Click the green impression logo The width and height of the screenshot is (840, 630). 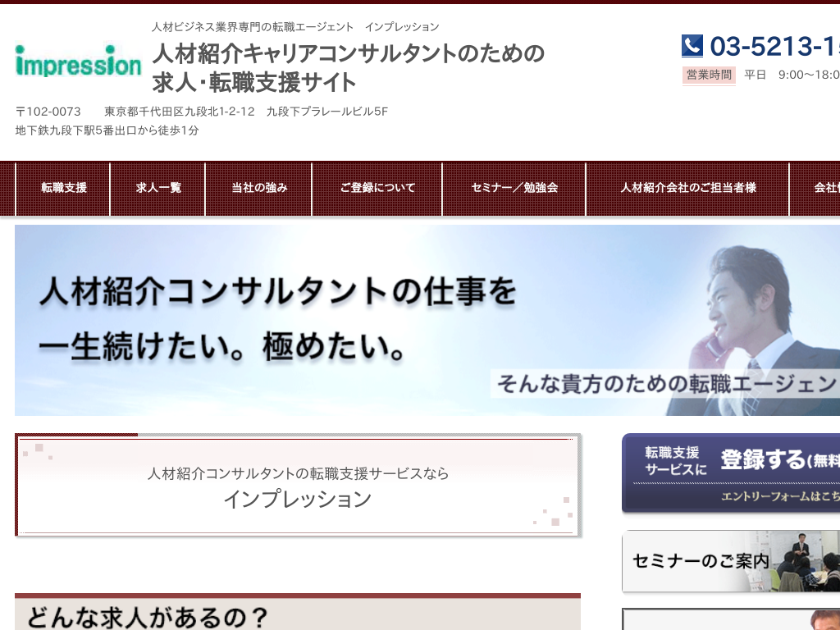coord(78,61)
